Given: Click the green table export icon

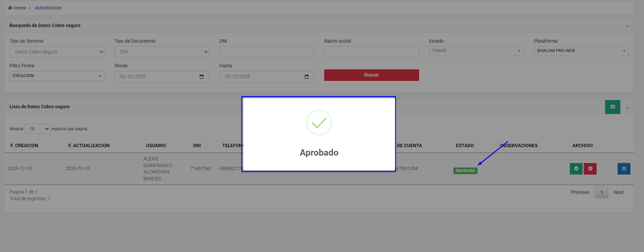Looking at the screenshot, I should pos(612,107).
